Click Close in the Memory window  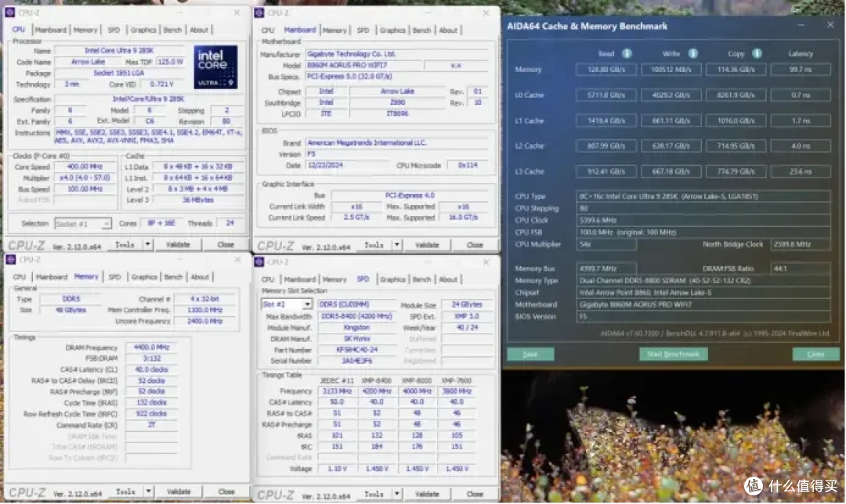click(x=226, y=491)
